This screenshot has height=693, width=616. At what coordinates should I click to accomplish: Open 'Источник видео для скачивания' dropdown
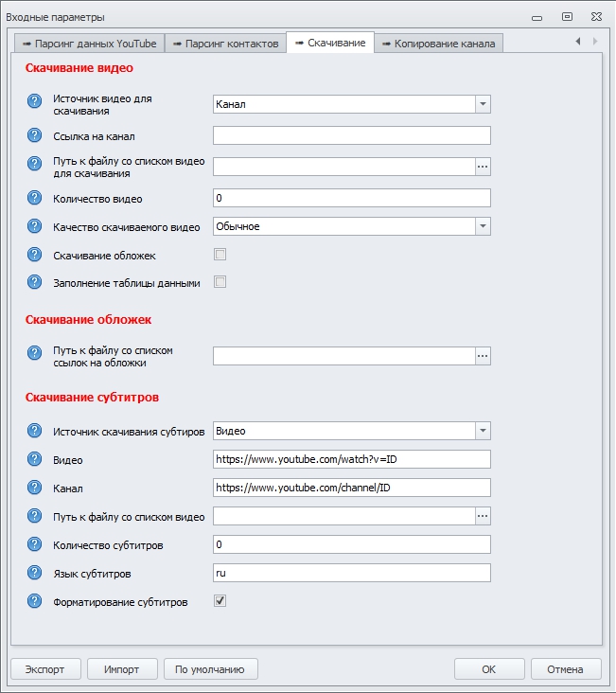(483, 104)
